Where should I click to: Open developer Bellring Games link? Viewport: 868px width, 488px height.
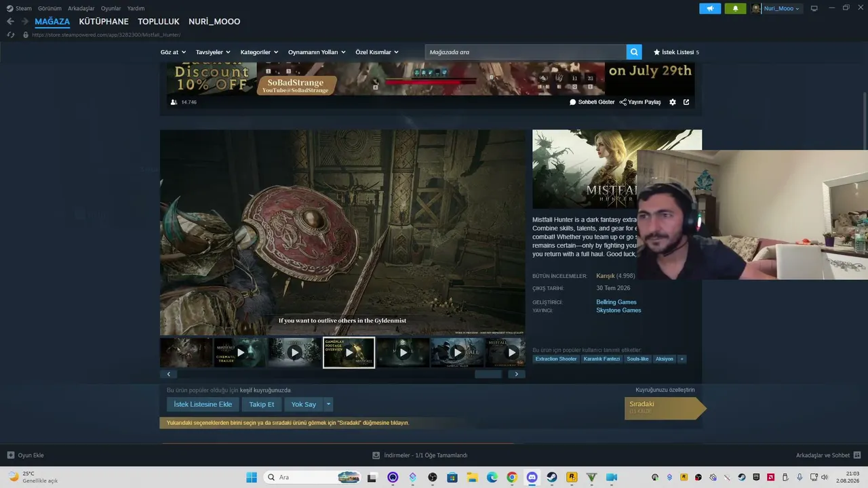pos(616,302)
